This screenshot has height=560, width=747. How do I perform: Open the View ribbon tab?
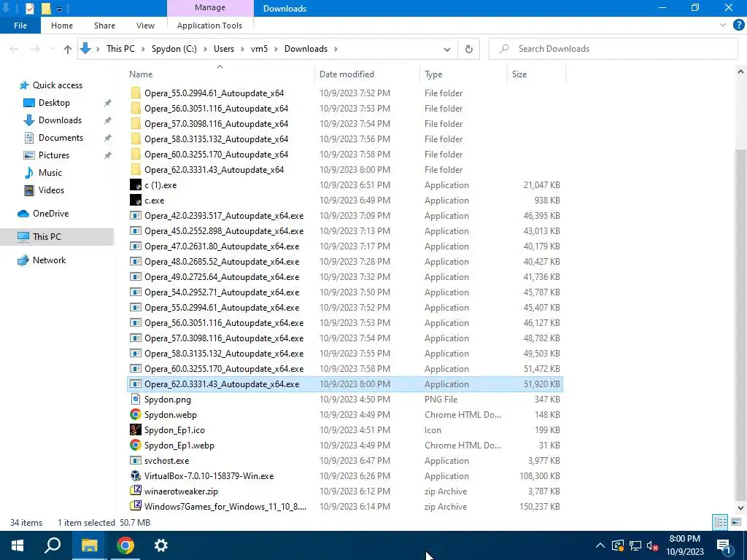point(145,26)
